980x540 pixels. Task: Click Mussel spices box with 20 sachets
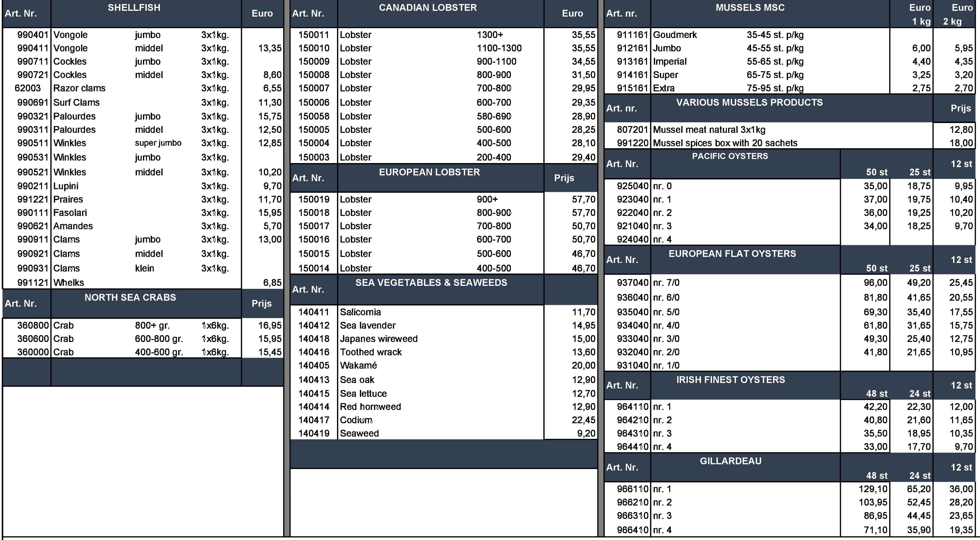tap(725, 143)
